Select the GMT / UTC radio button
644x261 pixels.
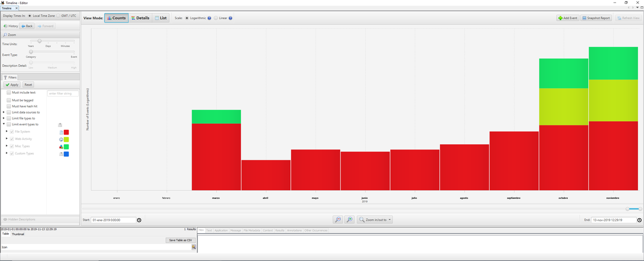tap(58, 16)
